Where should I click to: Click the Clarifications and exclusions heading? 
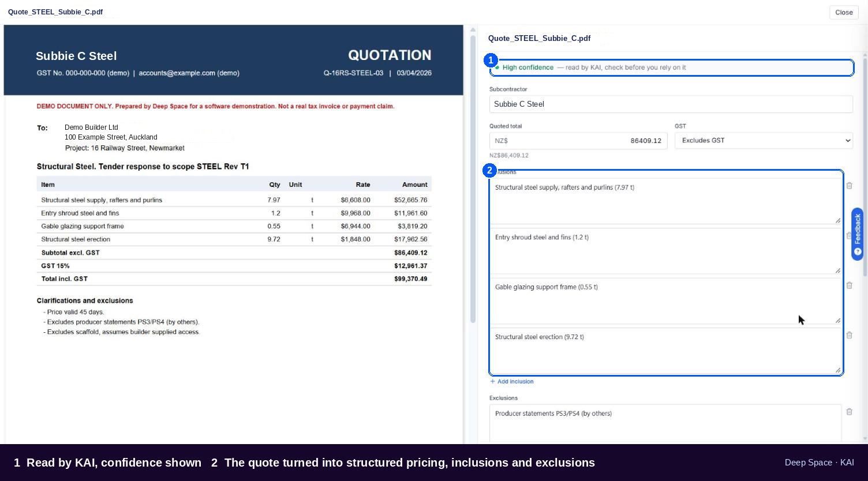click(85, 300)
